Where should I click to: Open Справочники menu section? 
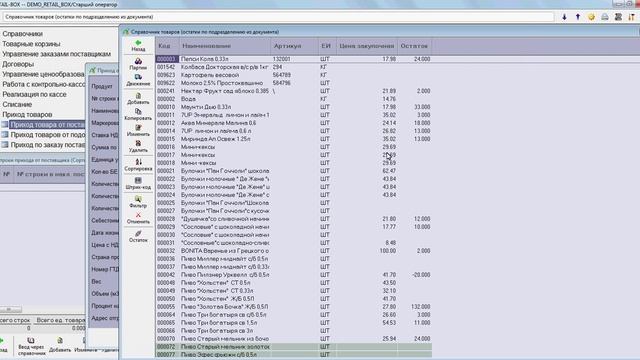click(x=22, y=34)
